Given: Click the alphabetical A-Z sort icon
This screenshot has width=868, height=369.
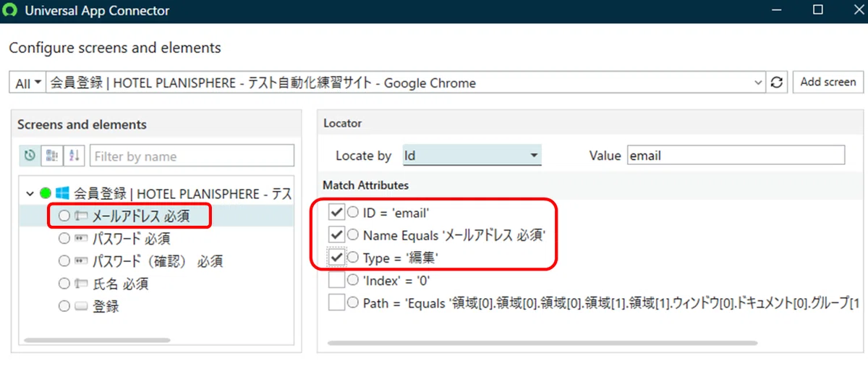Looking at the screenshot, I should tap(74, 156).
